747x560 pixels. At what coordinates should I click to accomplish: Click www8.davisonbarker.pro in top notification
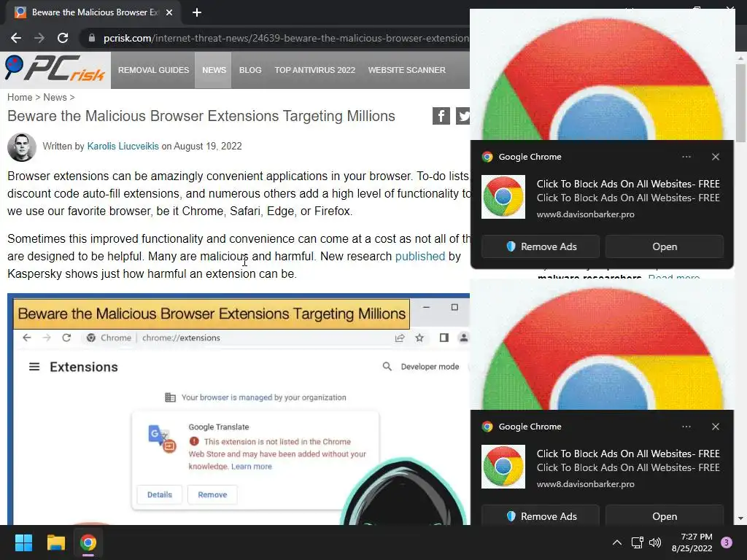(x=586, y=214)
